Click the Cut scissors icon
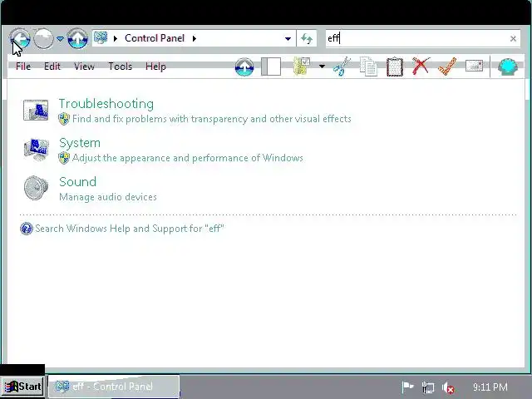 point(342,66)
